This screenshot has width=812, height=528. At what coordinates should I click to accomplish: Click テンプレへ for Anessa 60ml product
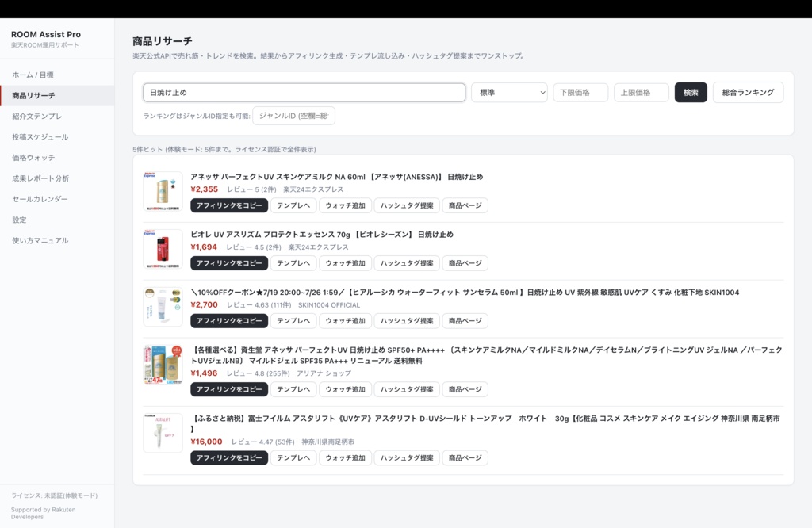coord(293,205)
